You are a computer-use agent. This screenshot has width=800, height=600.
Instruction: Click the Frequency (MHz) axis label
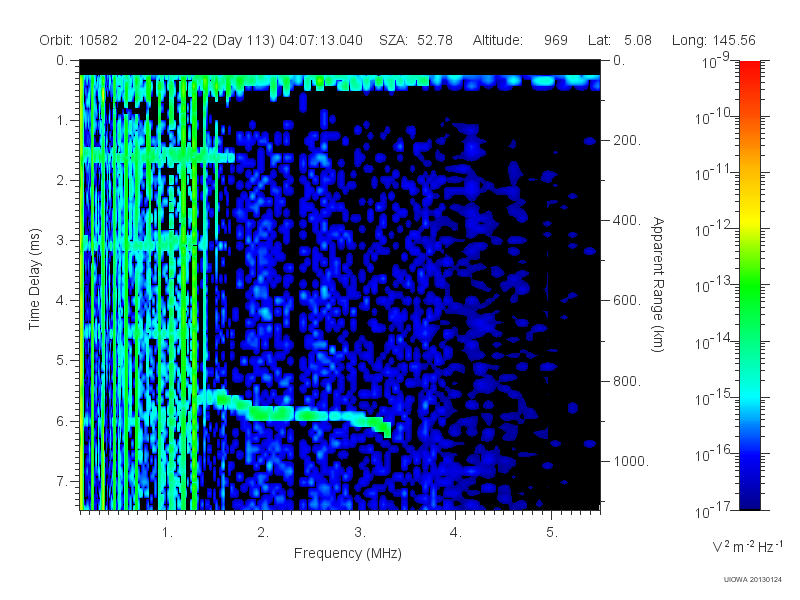point(347,553)
